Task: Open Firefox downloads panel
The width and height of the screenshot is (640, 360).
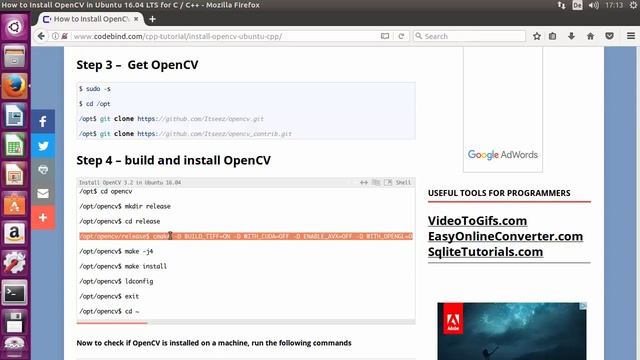Action: coord(571,36)
